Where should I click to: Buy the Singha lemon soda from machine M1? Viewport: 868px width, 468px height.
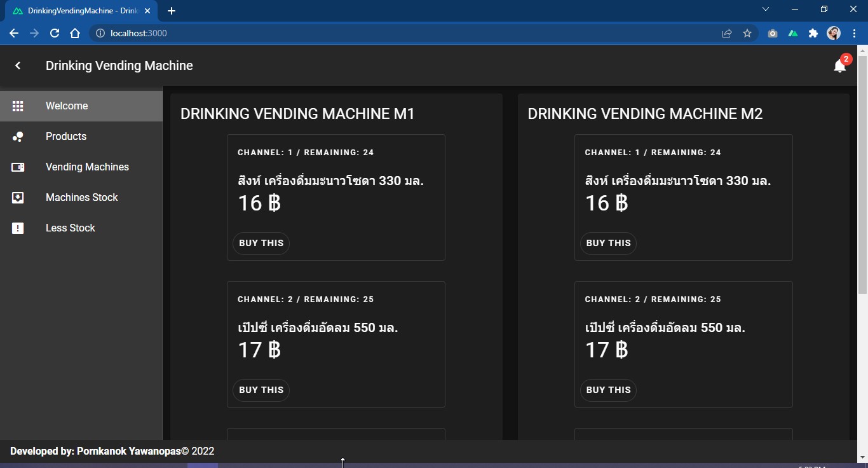coord(261,243)
